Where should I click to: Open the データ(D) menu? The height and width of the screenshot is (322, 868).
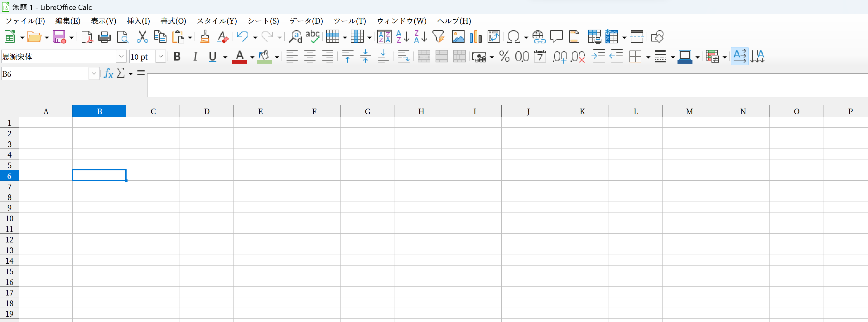coord(306,21)
